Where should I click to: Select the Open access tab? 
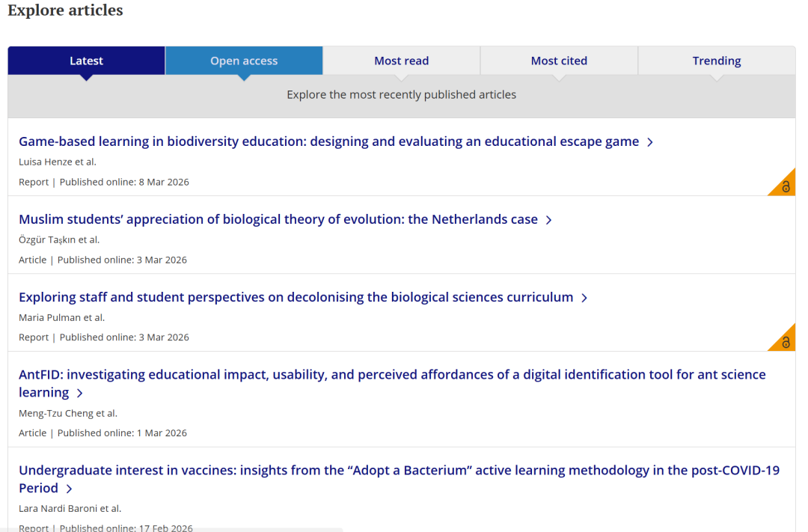point(244,61)
